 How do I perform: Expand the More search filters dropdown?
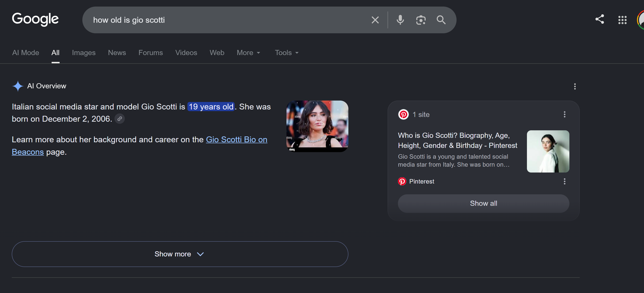(248, 53)
